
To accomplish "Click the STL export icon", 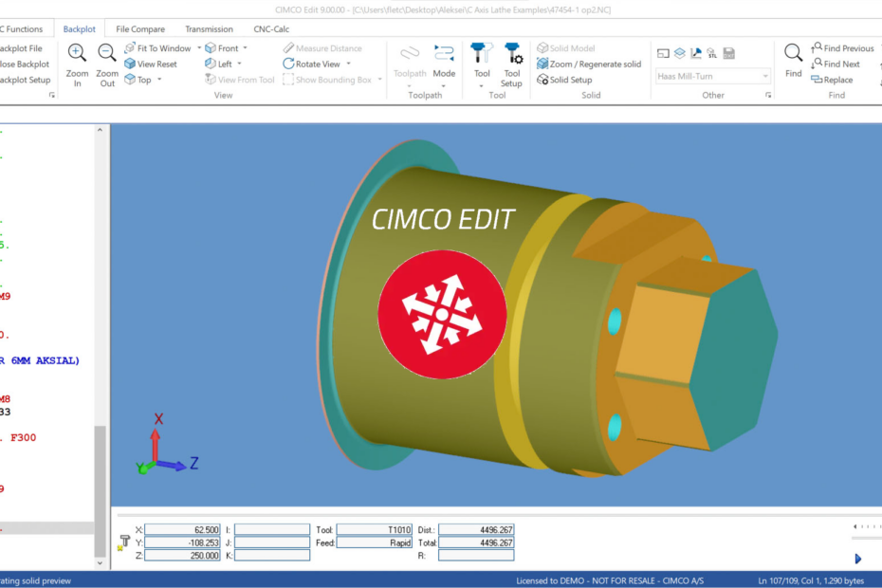I will pyautogui.click(x=712, y=53).
